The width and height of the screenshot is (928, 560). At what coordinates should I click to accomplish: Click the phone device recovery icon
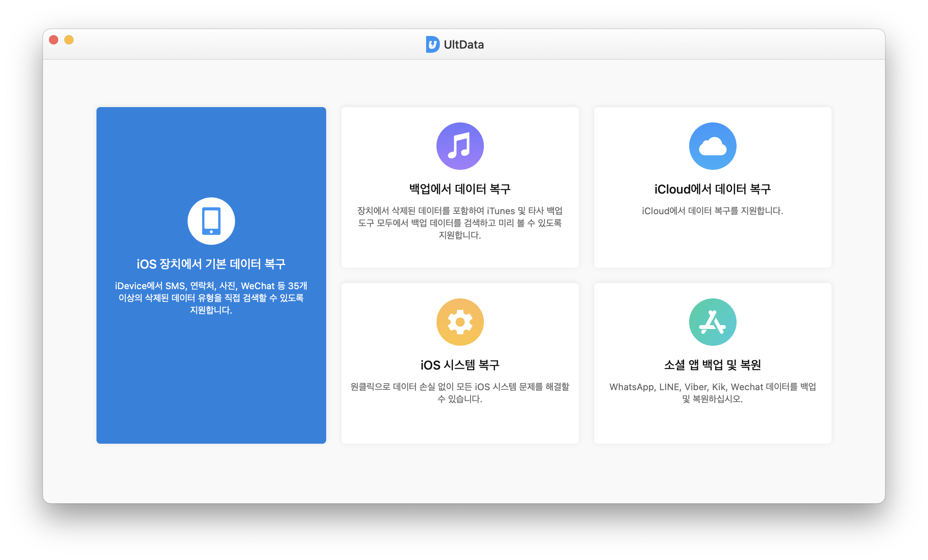coord(211,221)
